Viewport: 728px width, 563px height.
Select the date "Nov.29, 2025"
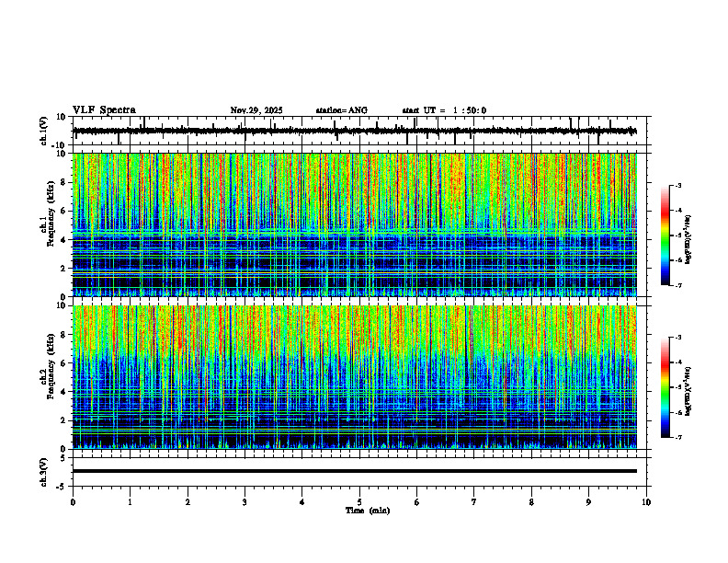coord(256,110)
